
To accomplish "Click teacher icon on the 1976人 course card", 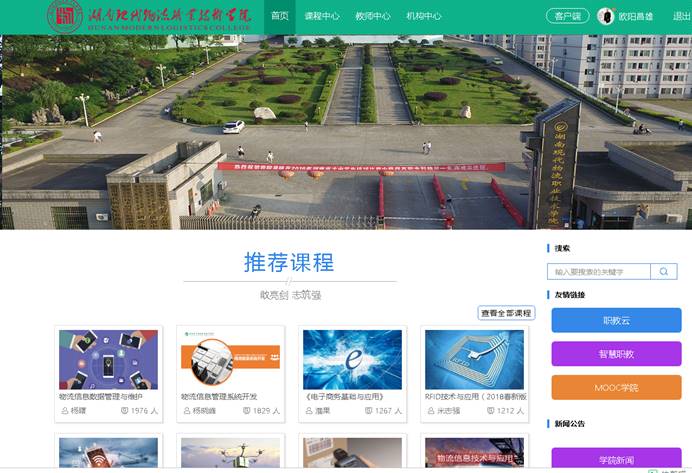I will [x=65, y=411].
